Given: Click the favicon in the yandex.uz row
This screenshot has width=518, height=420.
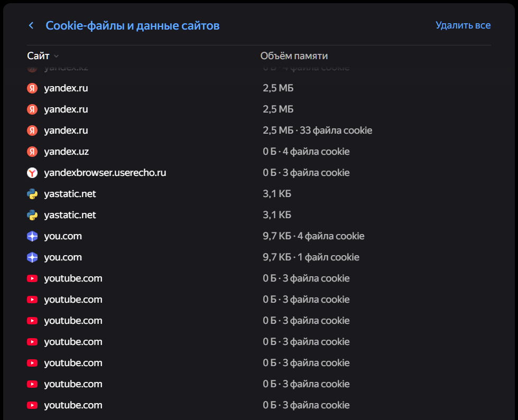Looking at the screenshot, I should pos(32,152).
